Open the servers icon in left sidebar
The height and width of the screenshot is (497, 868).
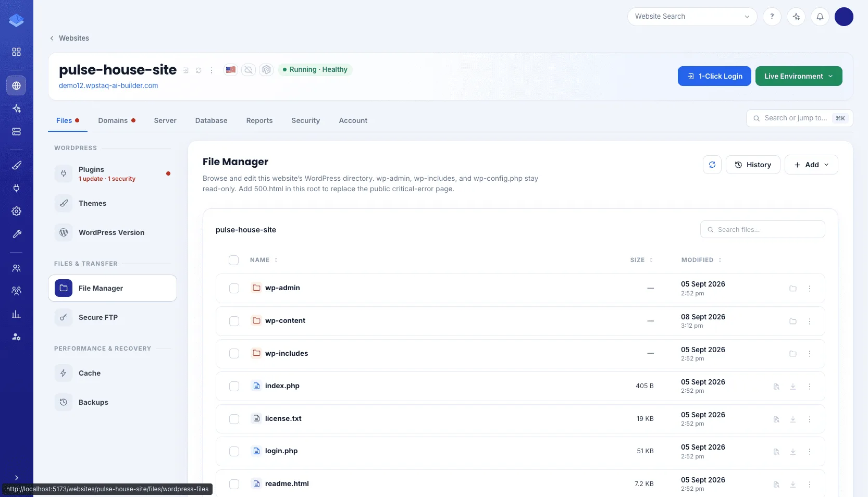pyautogui.click(x=17, y=131)
